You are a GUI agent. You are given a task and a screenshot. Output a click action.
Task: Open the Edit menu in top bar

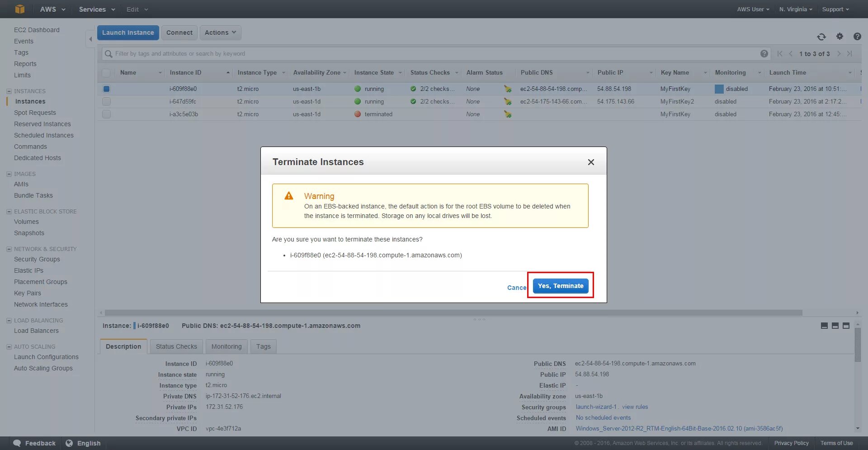point(137,9)
